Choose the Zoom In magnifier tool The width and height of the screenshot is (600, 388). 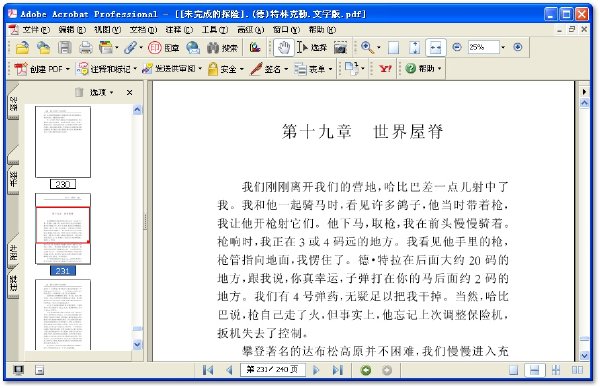click(x=367, y=47)
